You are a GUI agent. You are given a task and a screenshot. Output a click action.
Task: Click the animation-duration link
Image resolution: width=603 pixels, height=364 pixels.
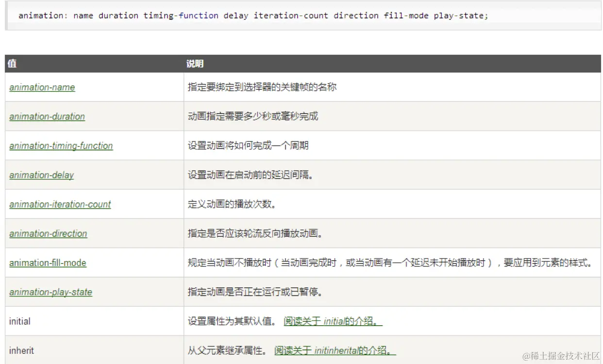tap(47, 116)
